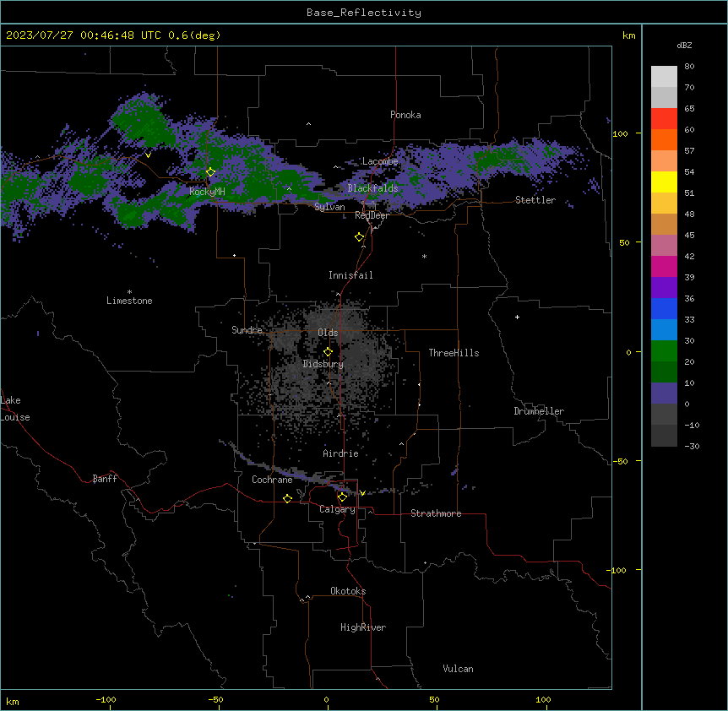Click the yellow 54 dBZ legend swatch

(664, 182)
